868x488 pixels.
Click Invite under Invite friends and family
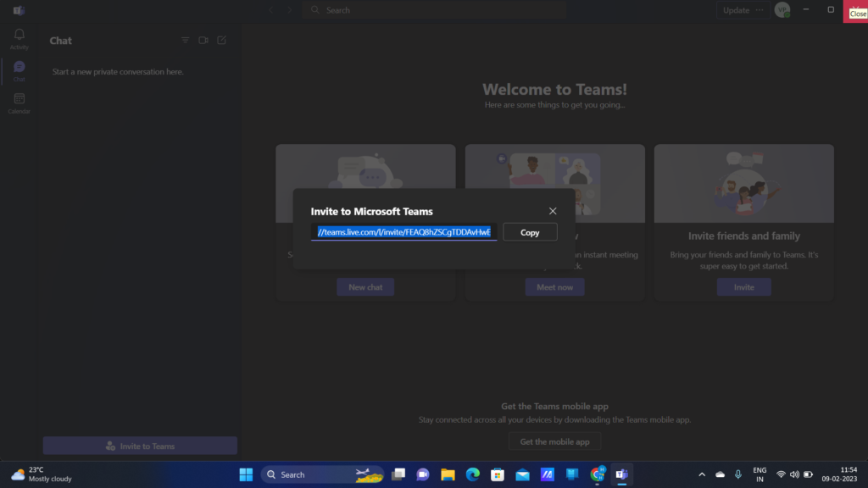744,287
